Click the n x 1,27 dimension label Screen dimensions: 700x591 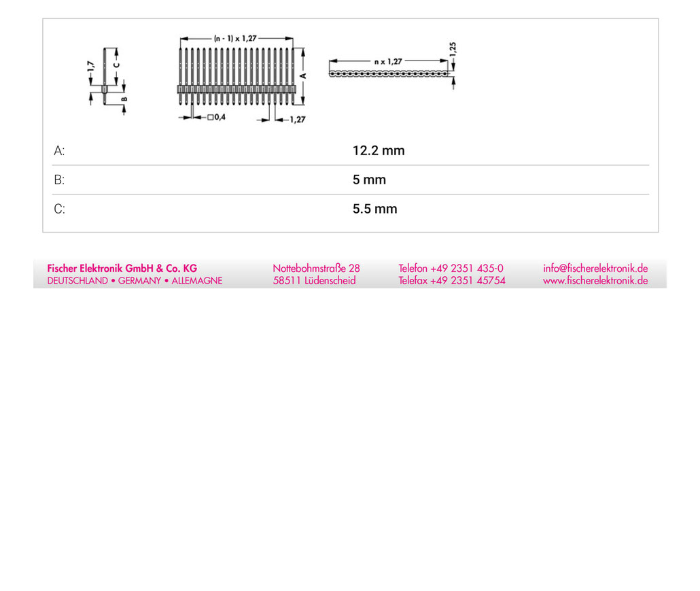388,61
